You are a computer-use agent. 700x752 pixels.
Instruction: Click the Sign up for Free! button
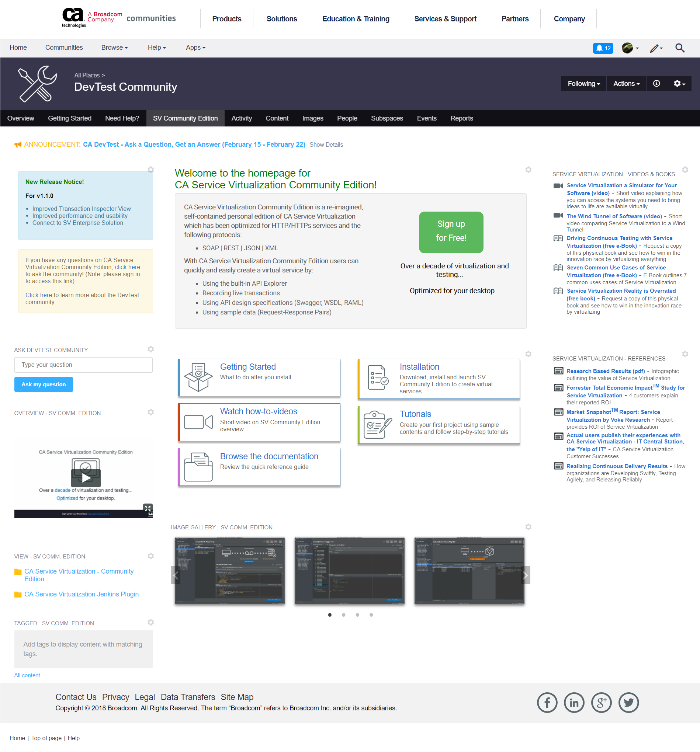click(x=451, y=231)
